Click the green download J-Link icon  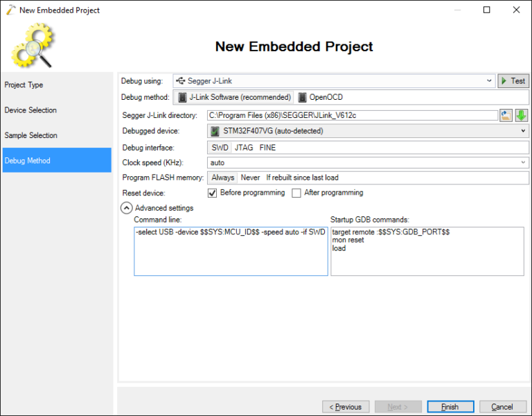tap(521, 116)
